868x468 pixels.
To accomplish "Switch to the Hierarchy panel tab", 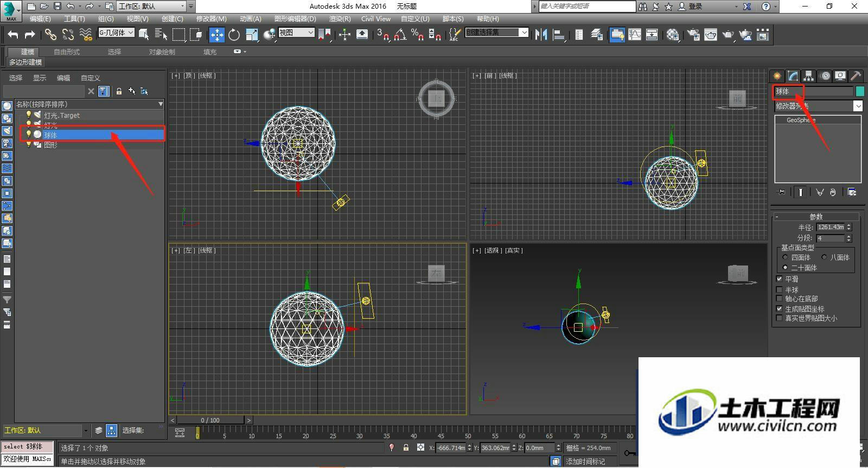I will (809, 75).
